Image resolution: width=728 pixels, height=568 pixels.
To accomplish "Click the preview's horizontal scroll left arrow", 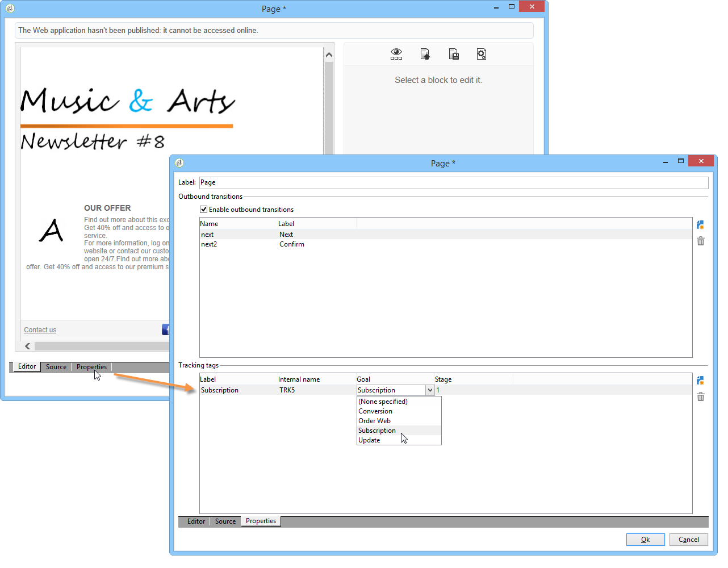I will click(27, 346).
